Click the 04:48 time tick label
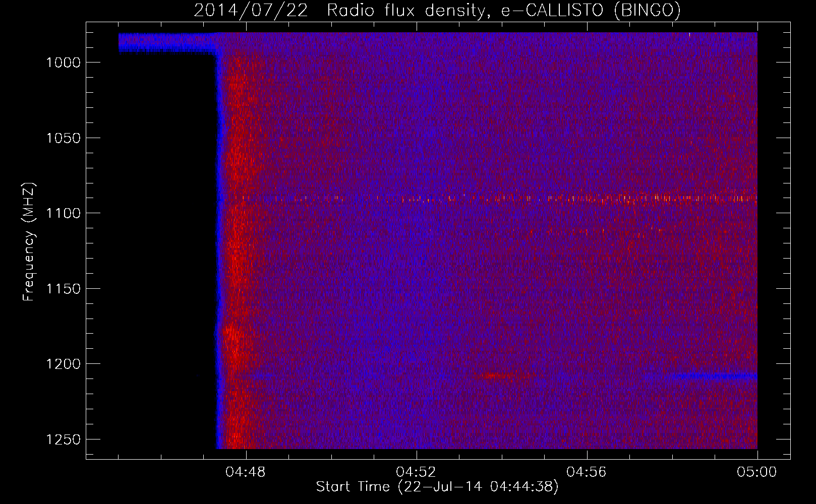 (x=246, y=472)
